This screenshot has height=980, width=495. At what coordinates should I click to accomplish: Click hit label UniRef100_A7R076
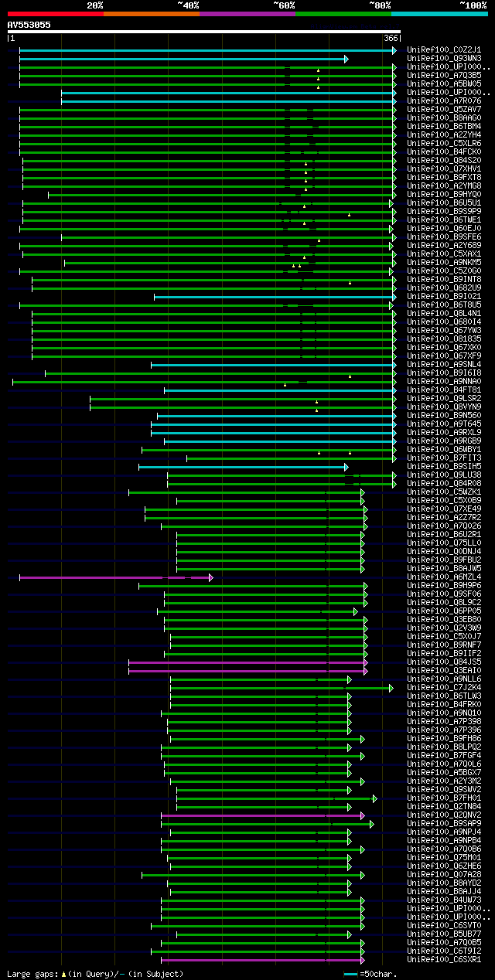click(444, 101)
